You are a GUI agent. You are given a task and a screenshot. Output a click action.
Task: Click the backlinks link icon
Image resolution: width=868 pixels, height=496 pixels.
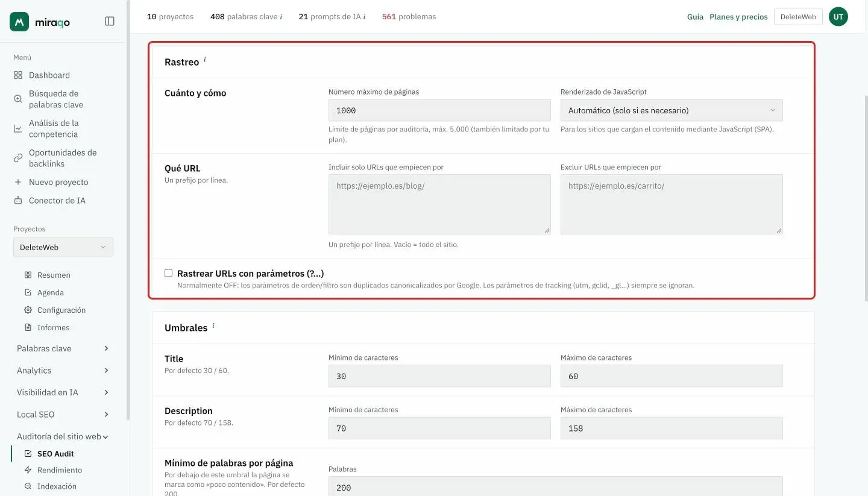tap(18, 158)
